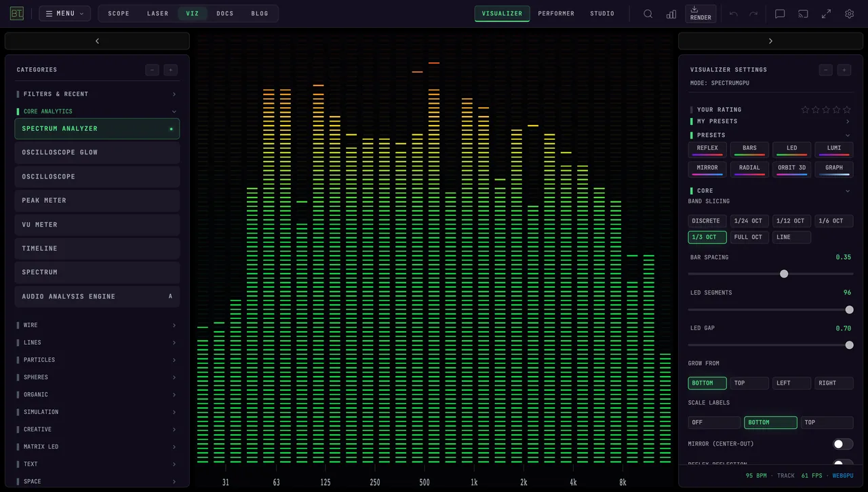Rate with the fifth star
Screen dimensions: 868x492
pos(846,109)
